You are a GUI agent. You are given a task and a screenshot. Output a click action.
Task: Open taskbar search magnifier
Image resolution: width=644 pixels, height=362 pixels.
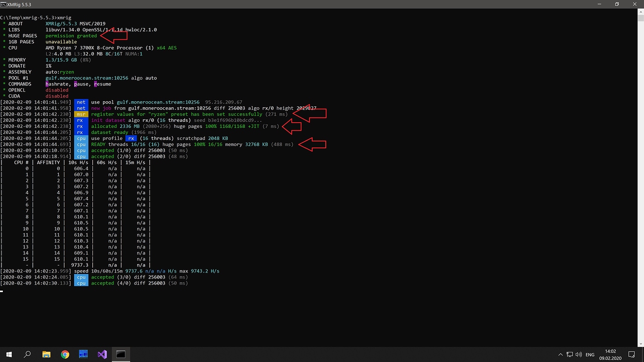coord(27,355)
